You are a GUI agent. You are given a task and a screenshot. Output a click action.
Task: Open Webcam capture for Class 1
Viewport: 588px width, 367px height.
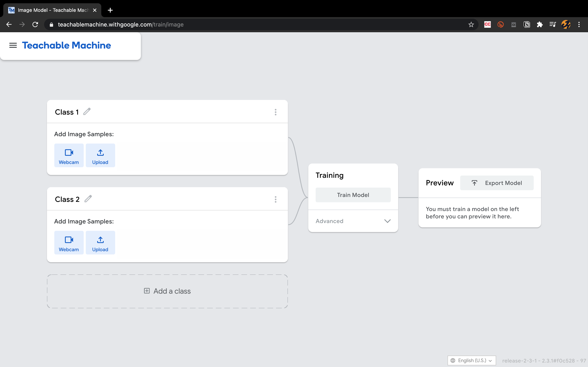[69, 155]
